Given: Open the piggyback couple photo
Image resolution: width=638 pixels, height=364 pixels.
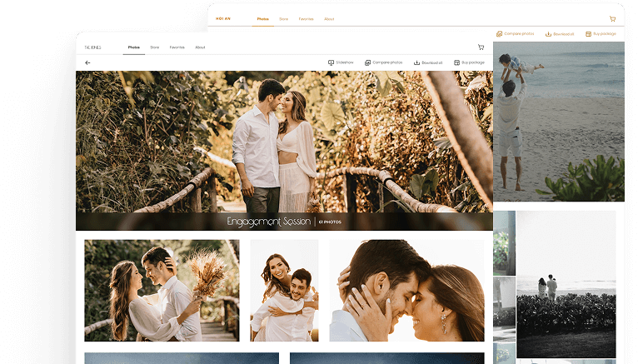Looking at the screenshot, I should pyautogui.click(x=284, y=291).
